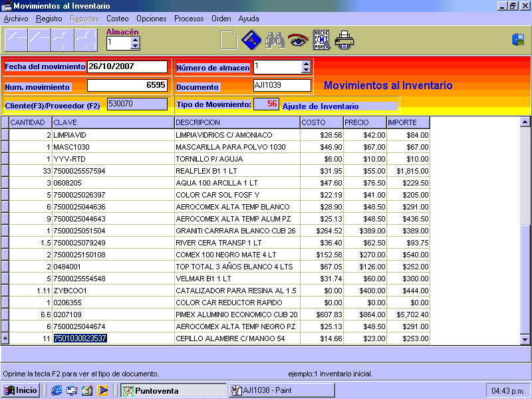
Task: Click the Inicio start button
Action: click(x=21, y=390)
